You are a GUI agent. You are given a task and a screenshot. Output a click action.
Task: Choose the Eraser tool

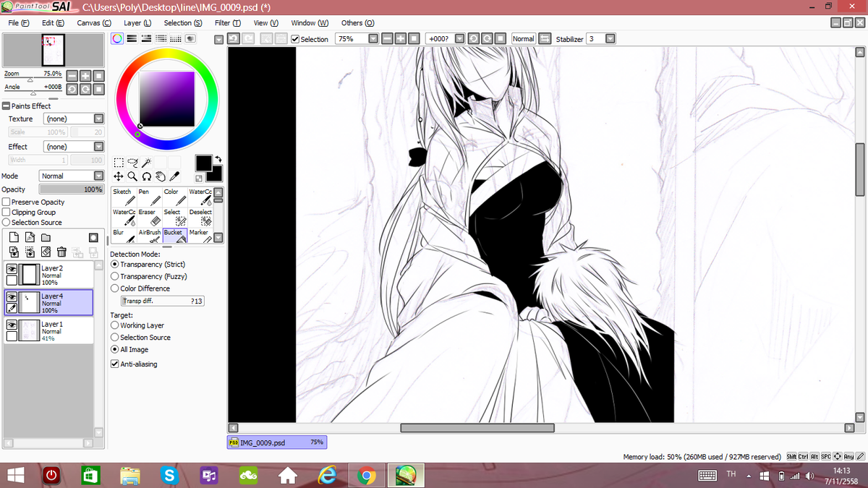[x=149, y=217]
